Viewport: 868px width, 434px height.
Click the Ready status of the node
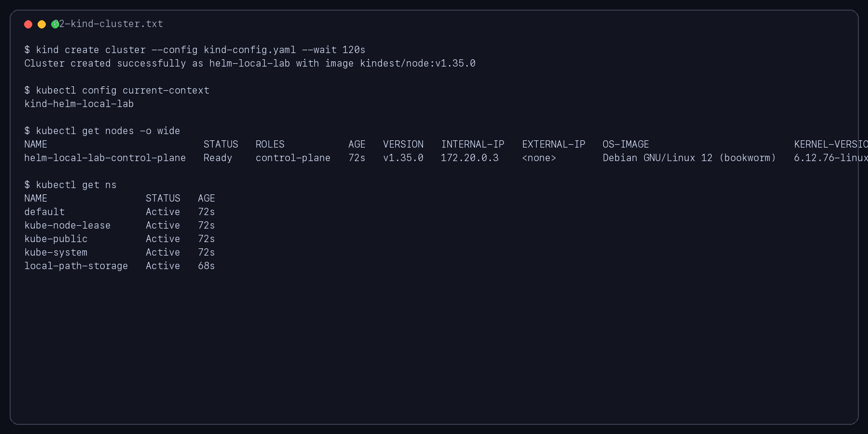pyautogui.click(x=217, y=158)
